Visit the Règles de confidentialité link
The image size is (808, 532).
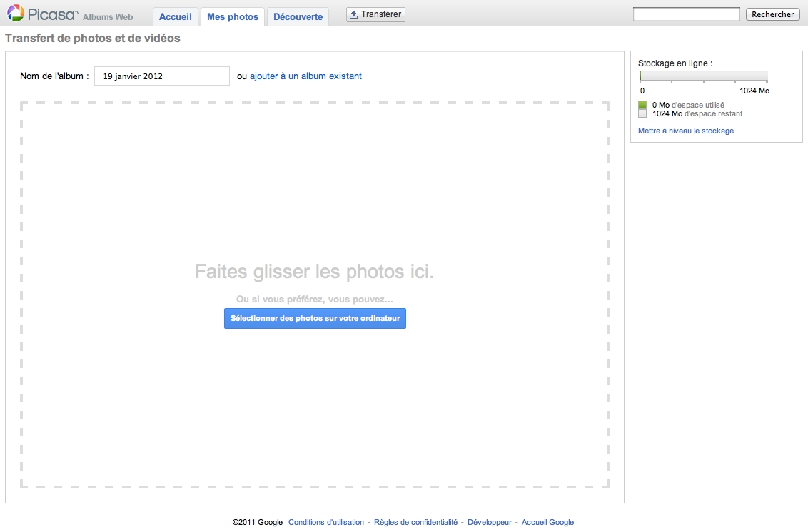tap(415, 523)
